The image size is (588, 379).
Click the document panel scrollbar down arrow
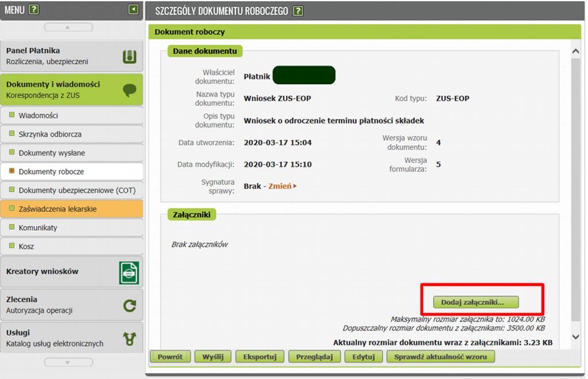[x=576, y=337]
